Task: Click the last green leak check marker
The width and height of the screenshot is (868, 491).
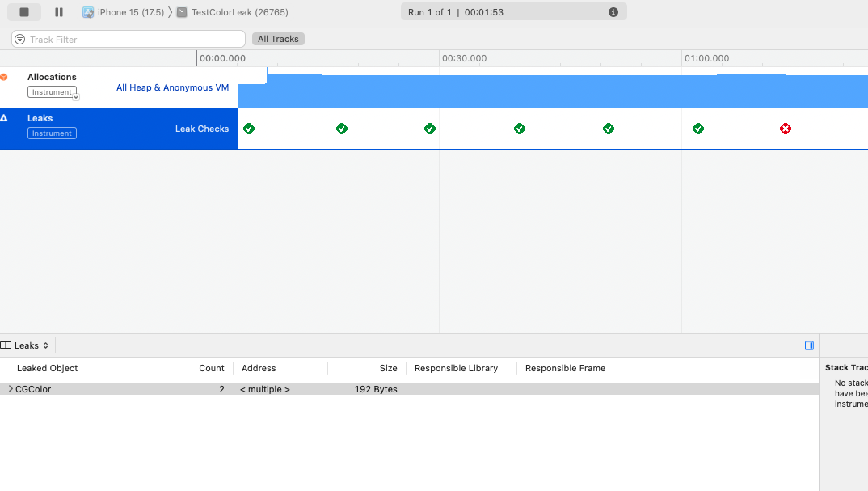Action: click(x=698, y=129)
